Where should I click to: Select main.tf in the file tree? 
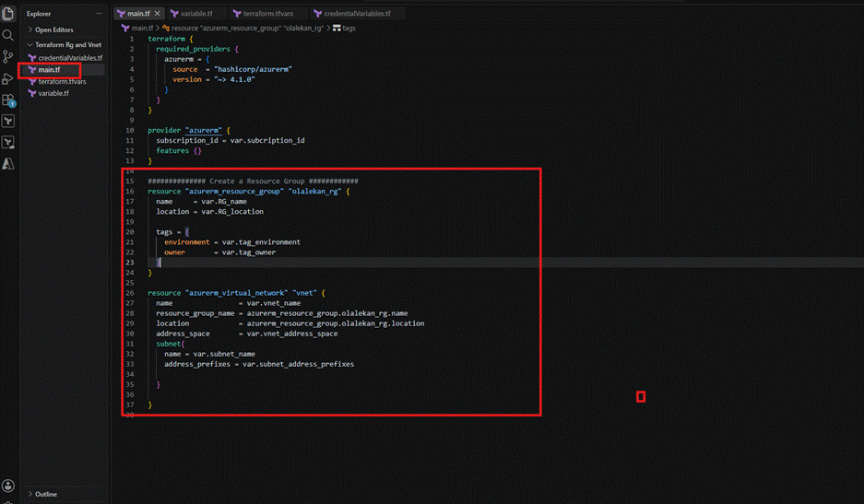click(49, 70)
